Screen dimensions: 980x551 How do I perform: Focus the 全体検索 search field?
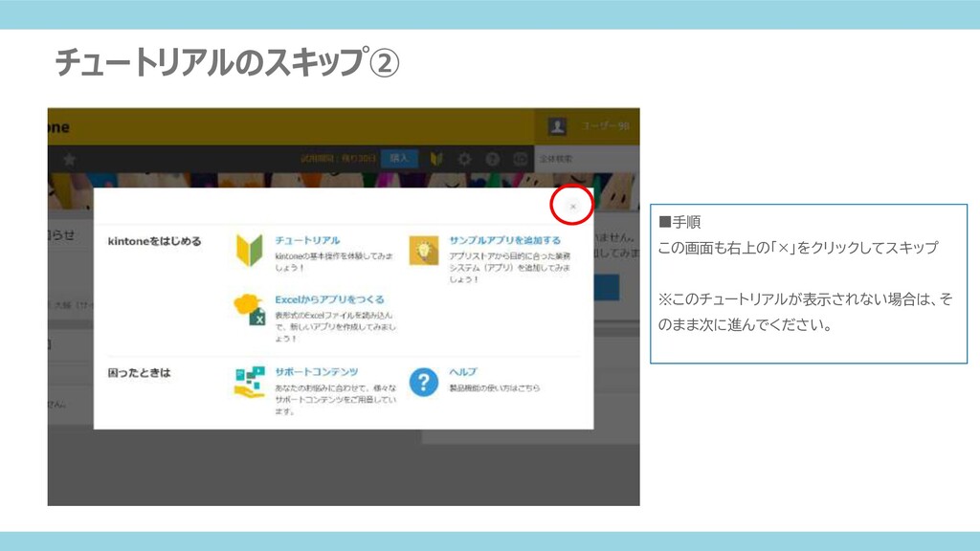[x=587, y=159]
